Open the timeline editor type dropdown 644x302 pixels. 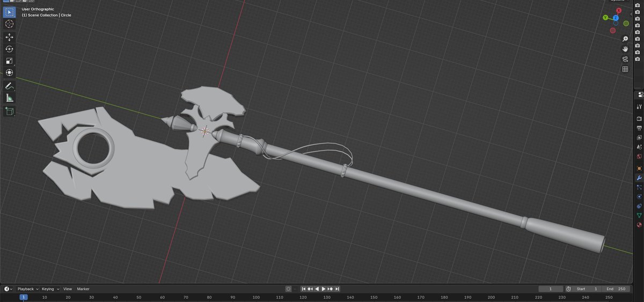[x=9, y=289]
